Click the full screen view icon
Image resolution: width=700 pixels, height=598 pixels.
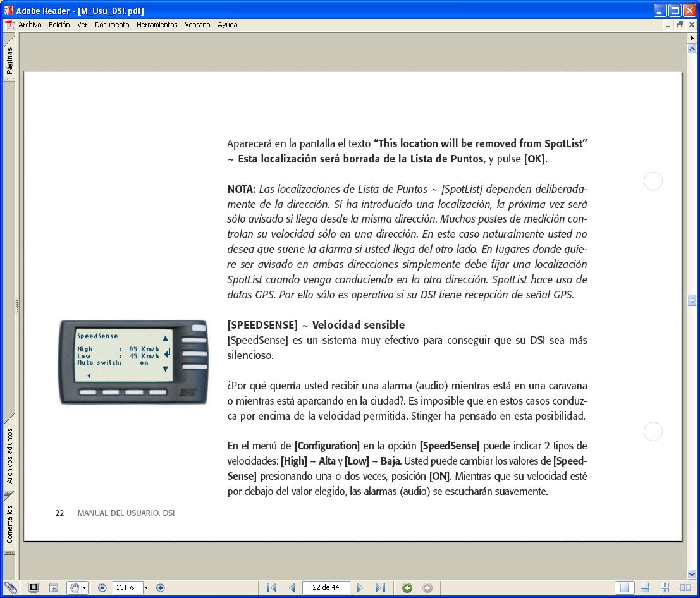pyautogui.click(x=34, y=588)
